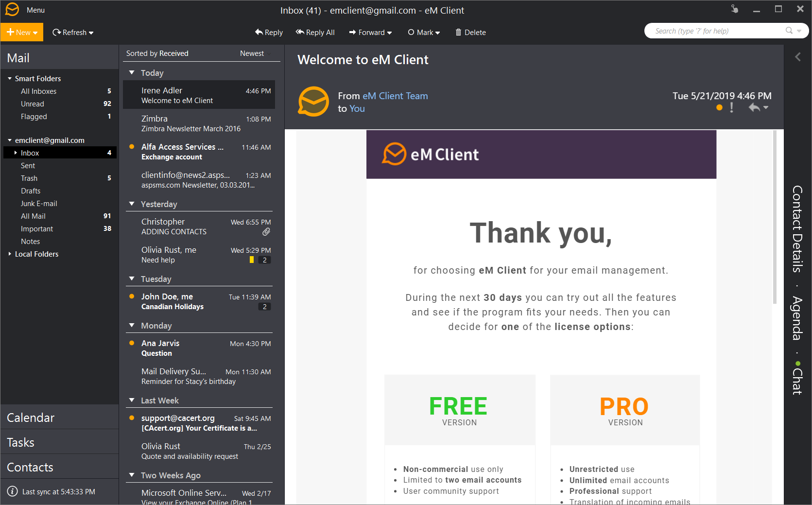Select the Forward toolbar icon

[x=352, y=32]
